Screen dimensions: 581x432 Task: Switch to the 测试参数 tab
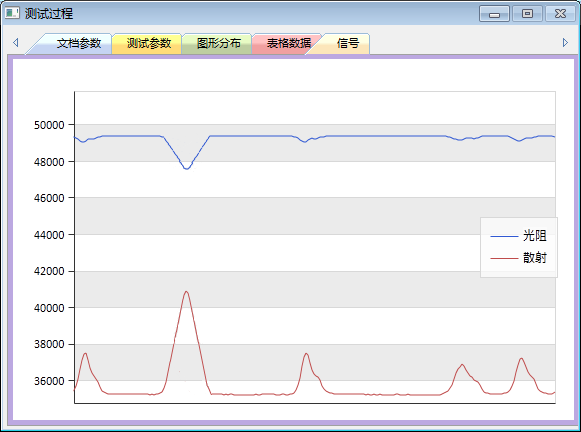coord(149,43)
